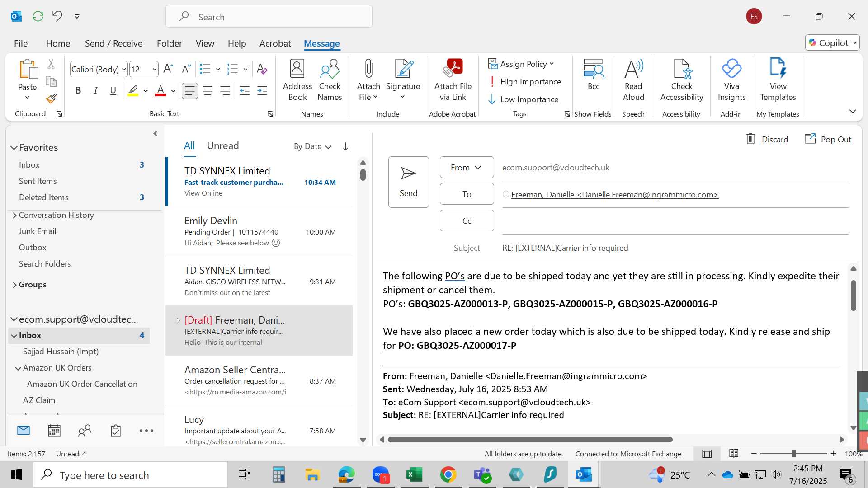
Task: Open the Tasks view icon
Action: [116, 431]
